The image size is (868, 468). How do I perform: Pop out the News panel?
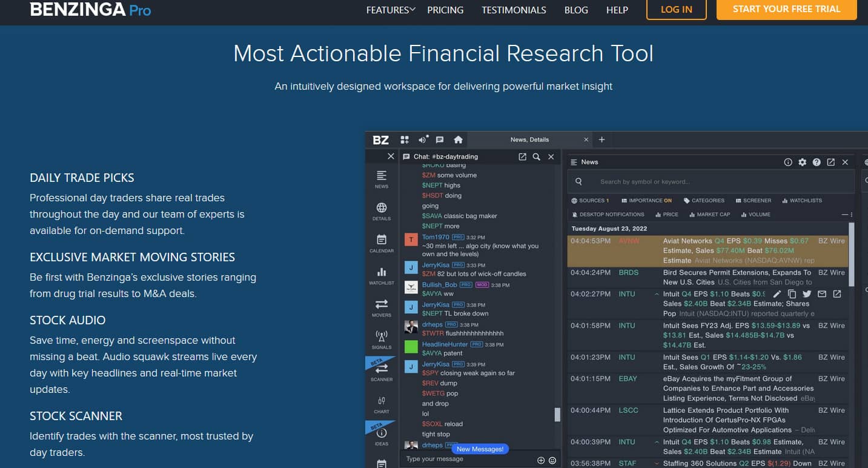pos(831,162)
